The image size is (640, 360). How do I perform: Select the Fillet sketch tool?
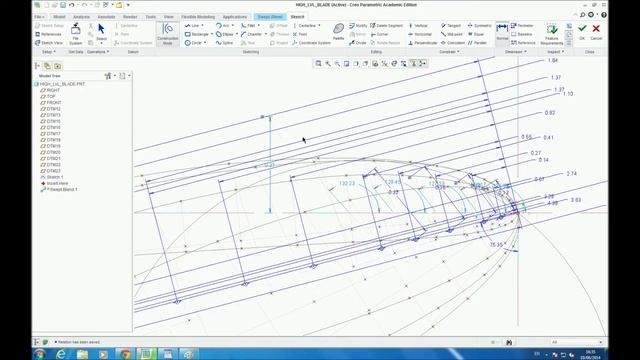[x=248, y=26]
